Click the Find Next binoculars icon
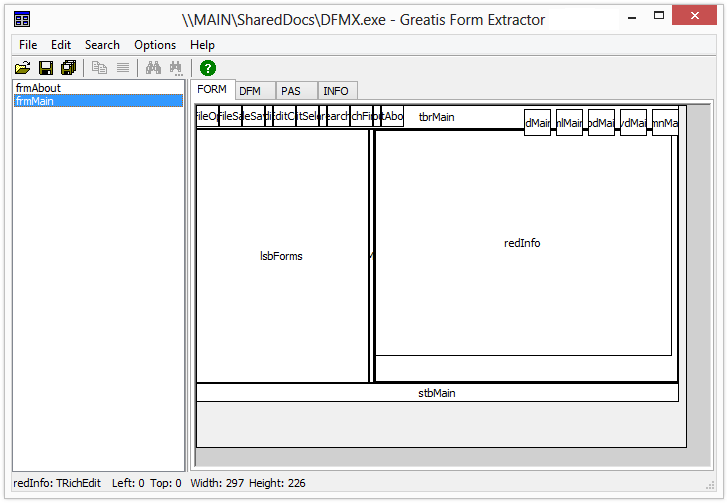Viewport: 727px width, 503px height. coord(176,68)
